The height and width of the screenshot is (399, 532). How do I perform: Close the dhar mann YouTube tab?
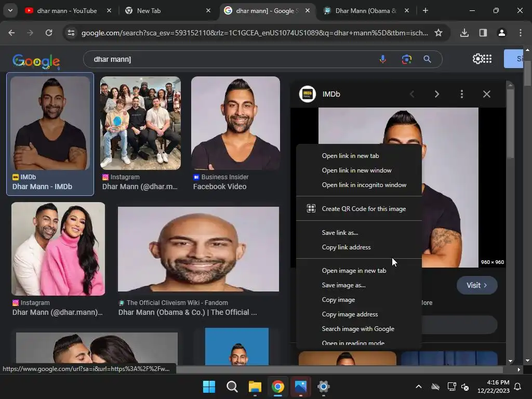(x=109, y=10)
